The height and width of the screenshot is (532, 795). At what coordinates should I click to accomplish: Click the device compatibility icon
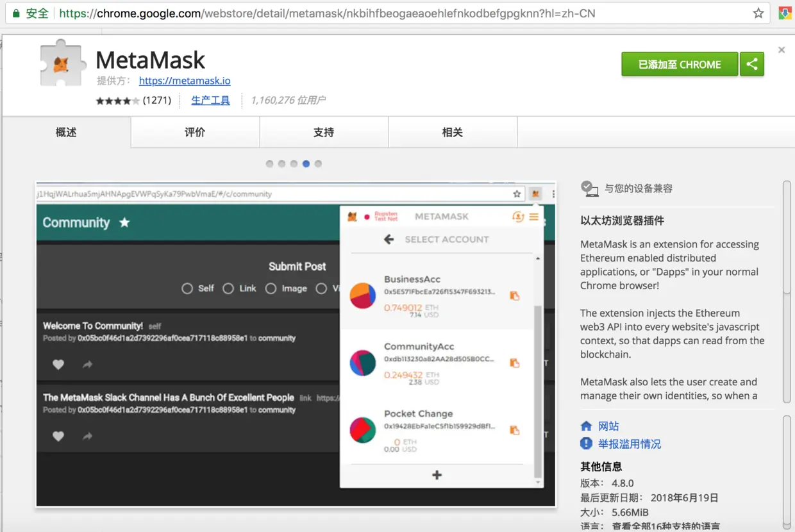coord(589,188)
